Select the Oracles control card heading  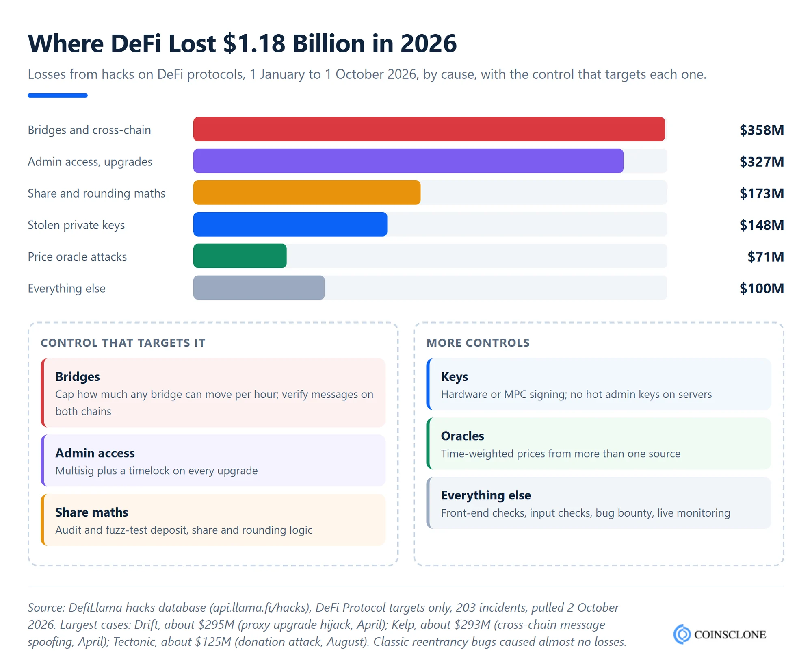[x=463, y=436]
